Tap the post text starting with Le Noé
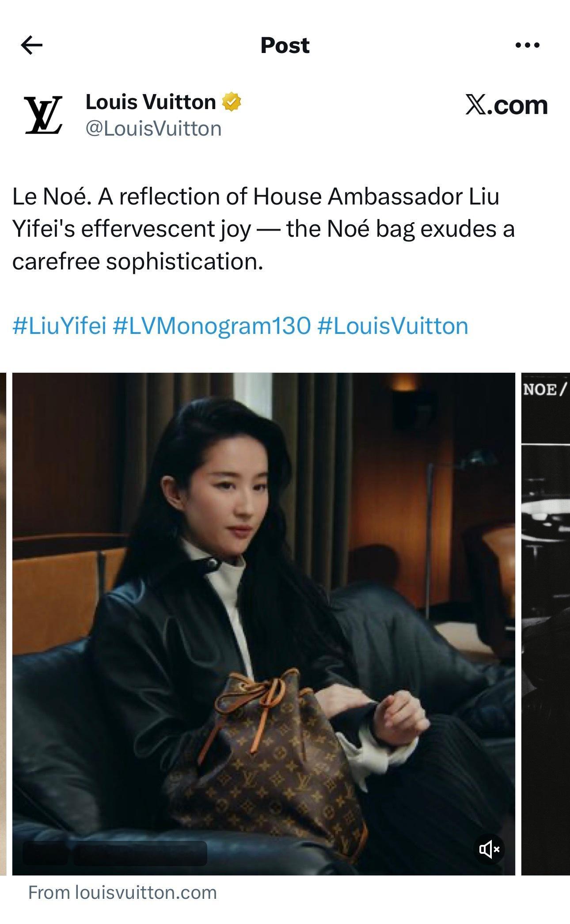Image resolution: width=570 pixels, height=924 pixels. click(263, 229)
